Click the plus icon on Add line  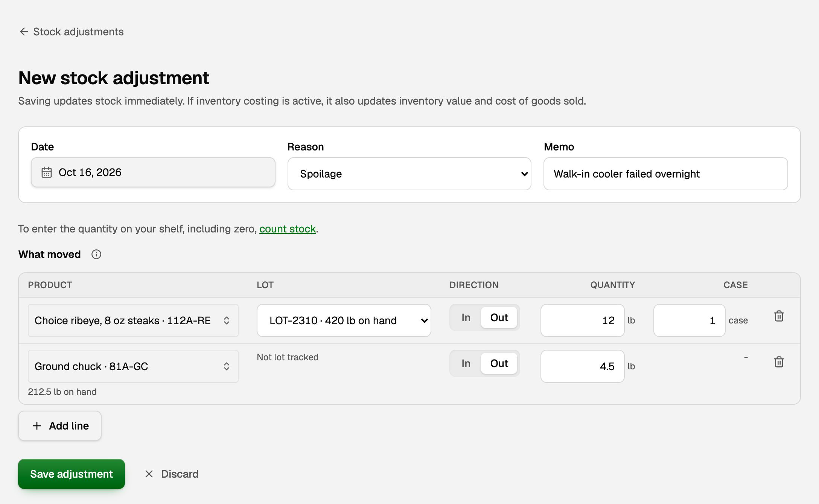37,426
